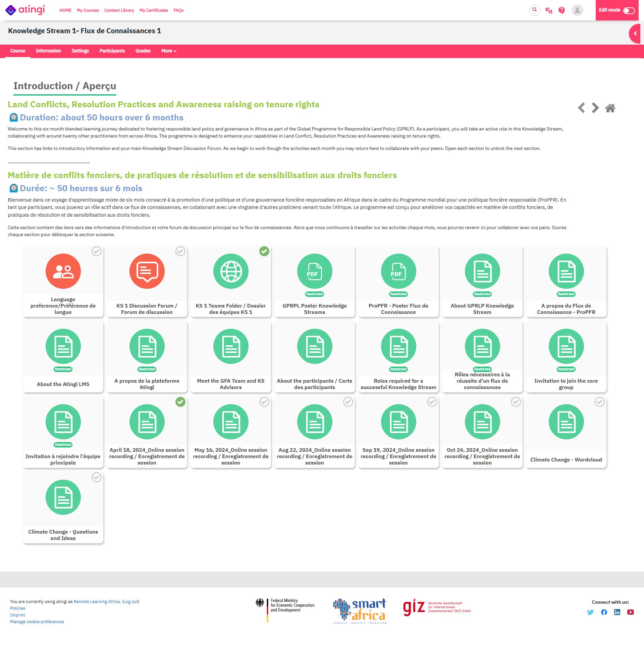The image size is (644, 646).
Task: Go to previous section arrow
Action: coord(582,108)
